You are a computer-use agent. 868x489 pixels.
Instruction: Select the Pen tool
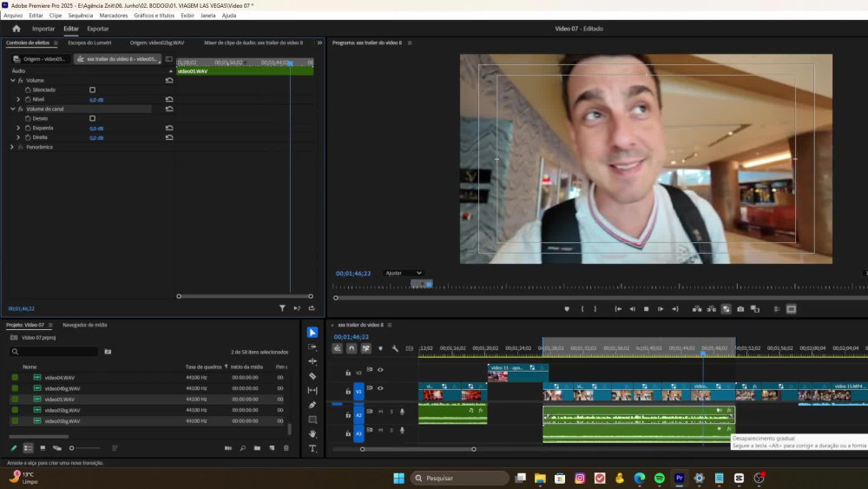click(x=312, y=405)
